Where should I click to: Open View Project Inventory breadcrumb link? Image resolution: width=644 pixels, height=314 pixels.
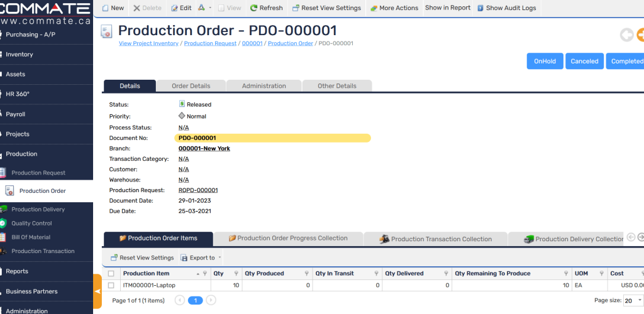tap(148, 43)
